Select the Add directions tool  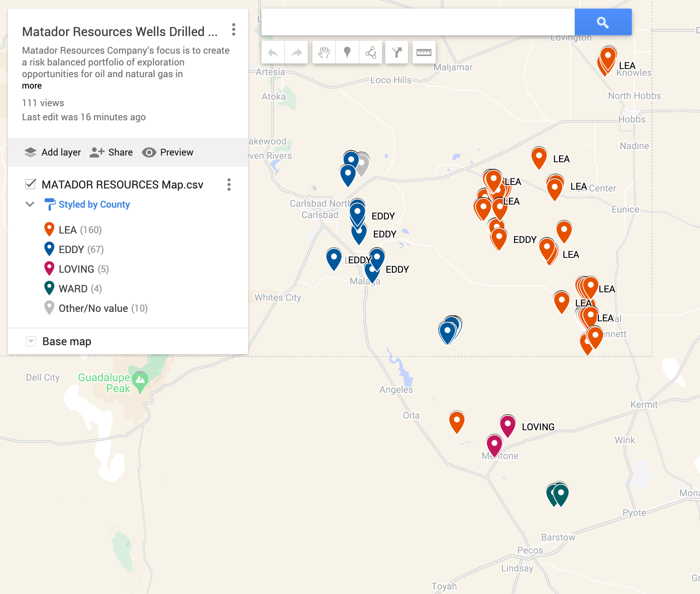coord(397,52)
